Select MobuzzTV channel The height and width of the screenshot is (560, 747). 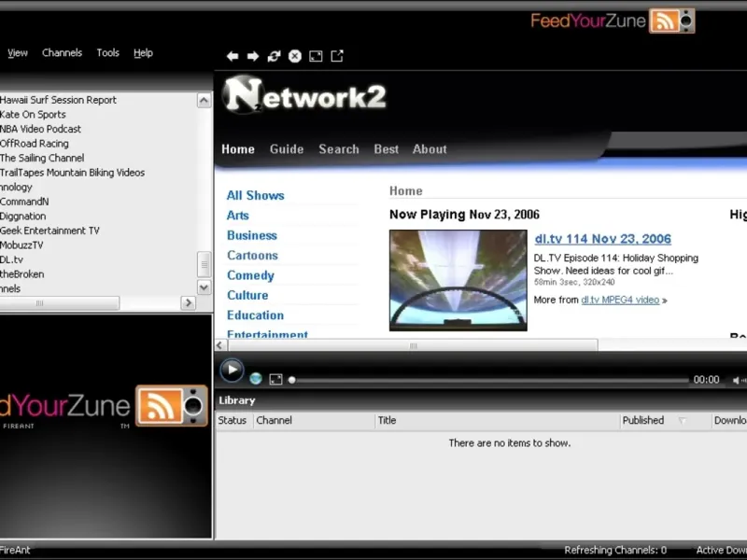(21, 245)
